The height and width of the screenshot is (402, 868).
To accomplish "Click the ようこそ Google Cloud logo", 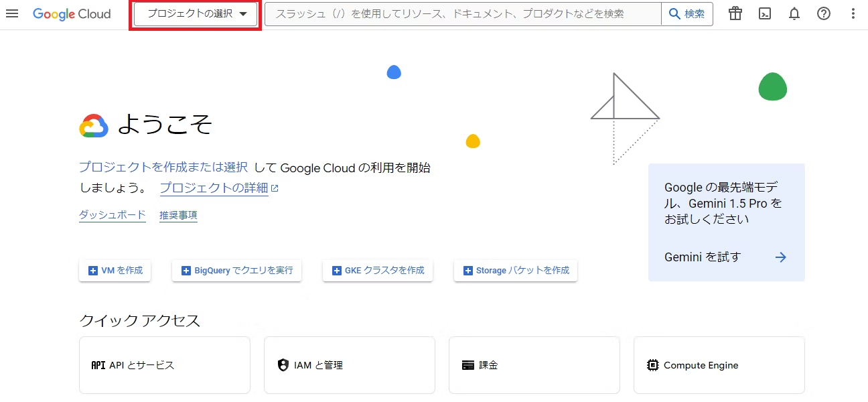I will point(94,125).
